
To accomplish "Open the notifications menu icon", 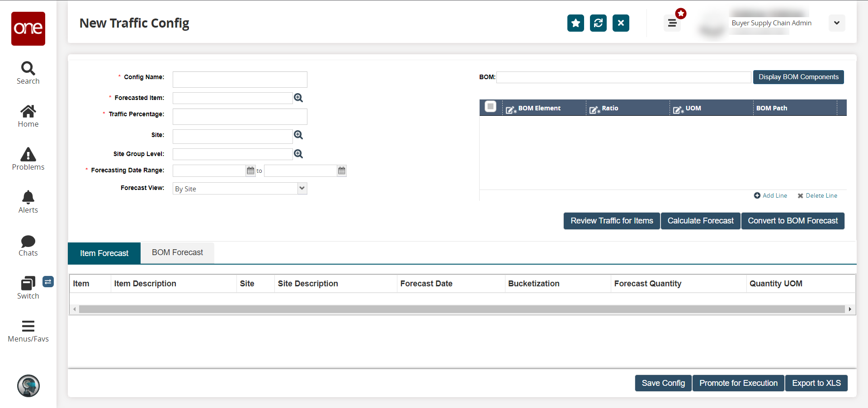I will 672,23.
